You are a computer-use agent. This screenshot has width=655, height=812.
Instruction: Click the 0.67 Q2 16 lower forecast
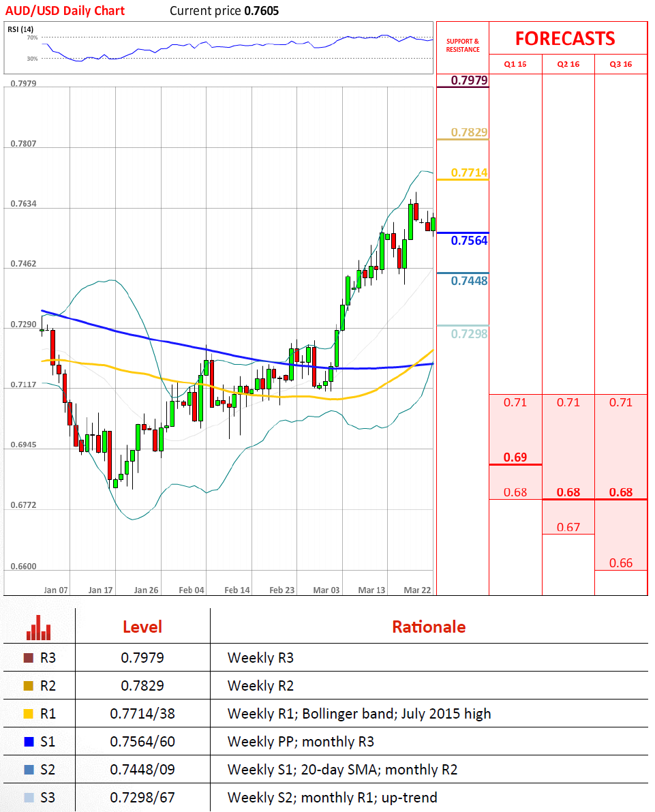(x=568, y=527)
